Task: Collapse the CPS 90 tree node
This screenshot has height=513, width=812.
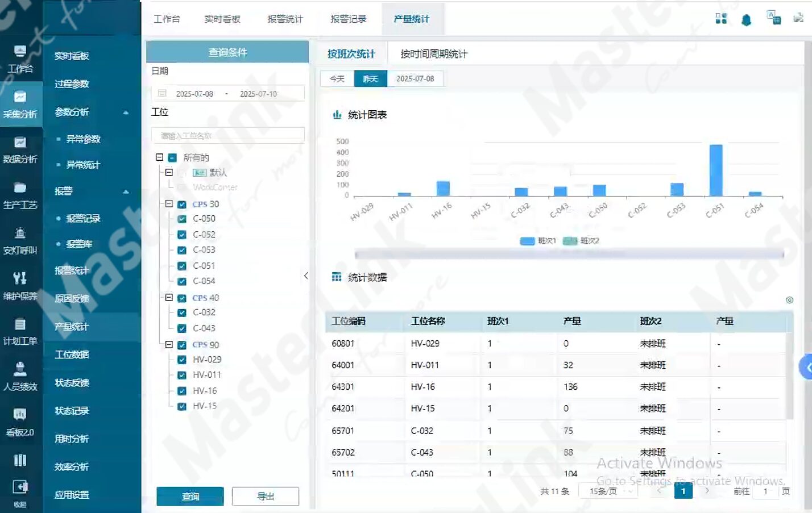Action: coord(169,344)
